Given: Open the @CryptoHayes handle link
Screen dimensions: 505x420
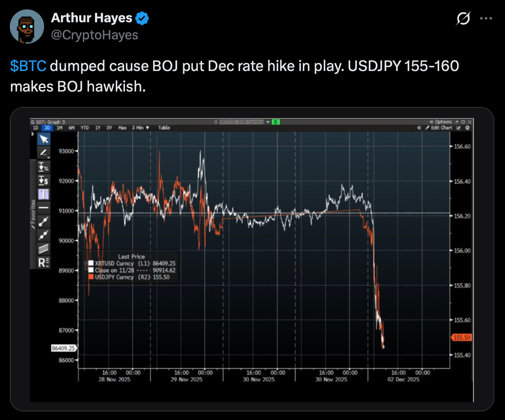Looking at the screenshot, I should pos(94,35).
